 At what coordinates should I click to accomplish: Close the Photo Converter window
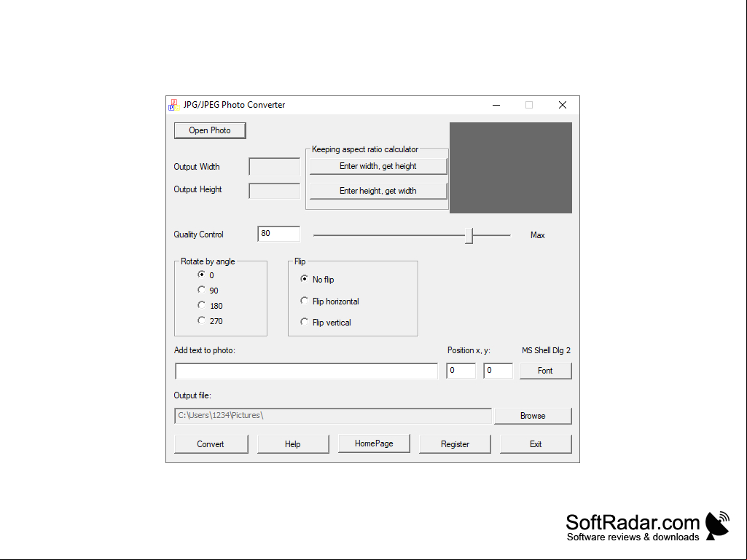click(x=563, y=105)
